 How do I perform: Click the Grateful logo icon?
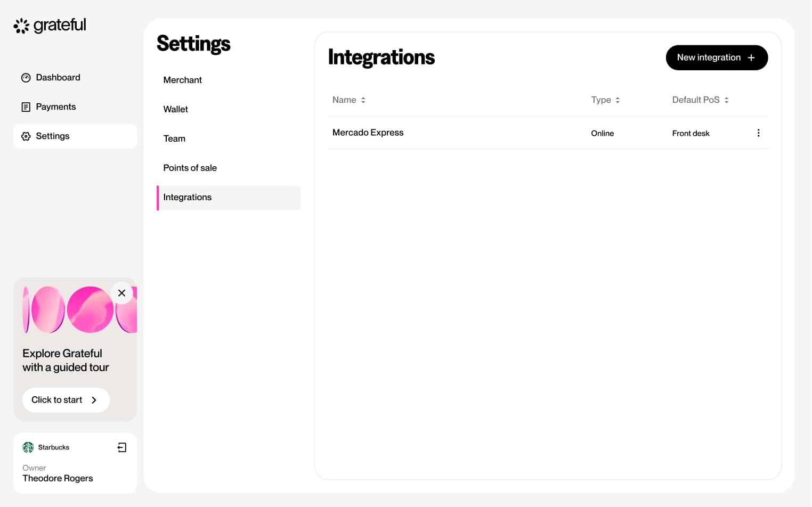pos(21,26)
